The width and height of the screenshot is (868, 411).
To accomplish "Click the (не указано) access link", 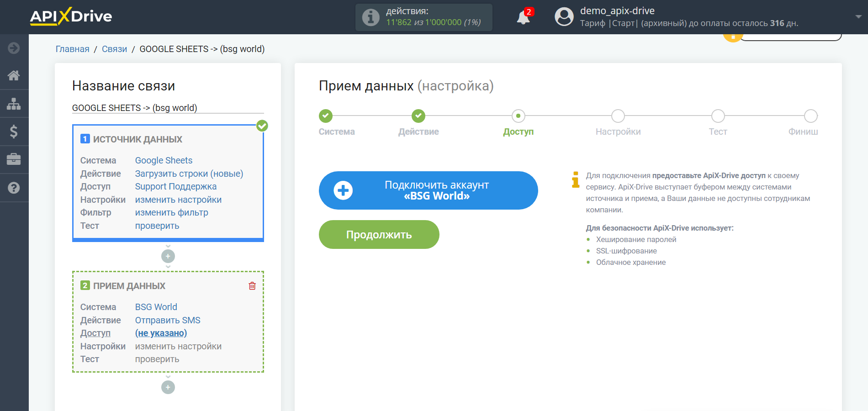I will 161,333.
